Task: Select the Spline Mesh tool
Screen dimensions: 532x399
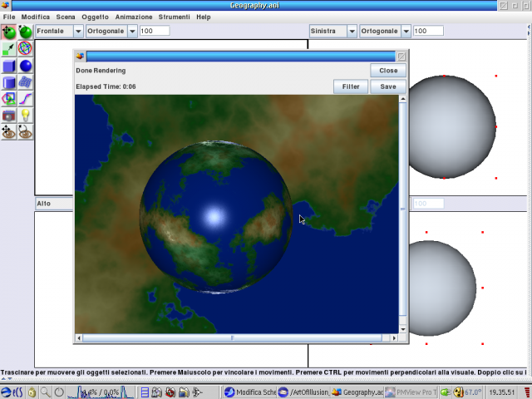Action: 26,82
